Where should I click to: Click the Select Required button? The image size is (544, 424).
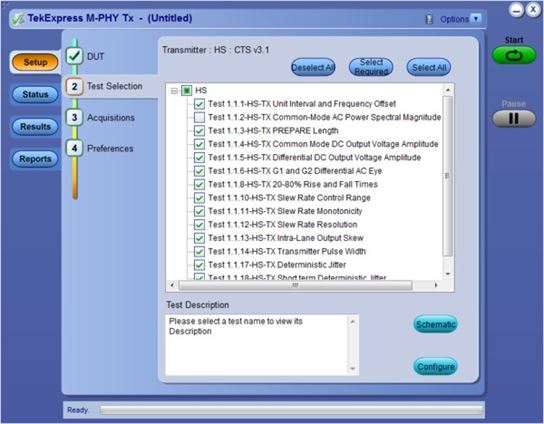[x=371, y=67]
